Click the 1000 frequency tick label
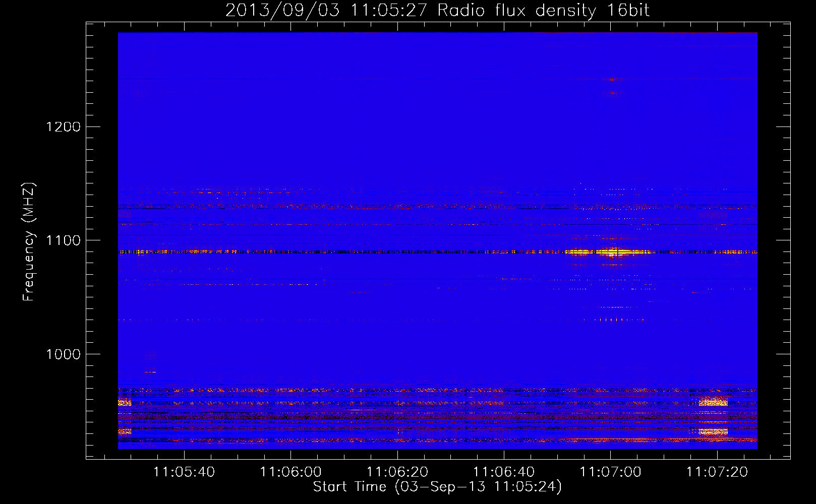Viewport: 816px width, 504px height. click(64, 354)
